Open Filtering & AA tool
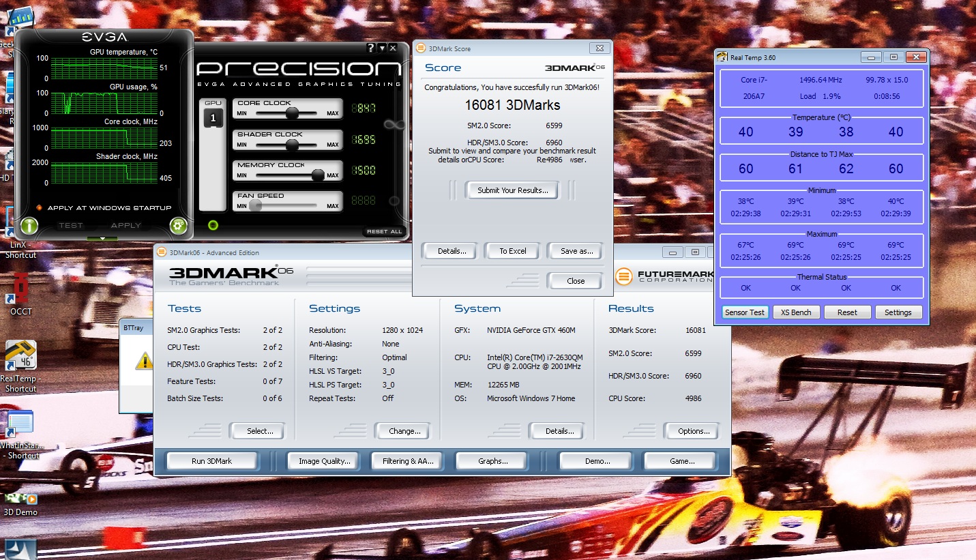Screen dimensions: 976x560 (408, 461)
